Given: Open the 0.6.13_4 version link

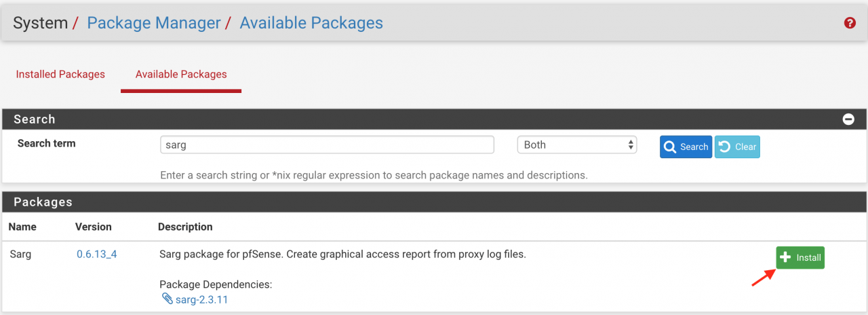Looking at the screenshot, I should pos(96,255).
